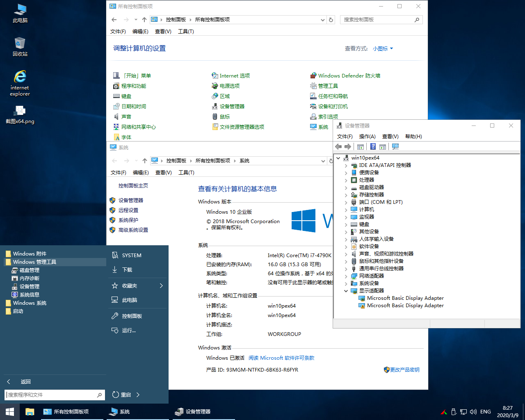Click refresh button in control panel address bar

click(x=331, y=20)
